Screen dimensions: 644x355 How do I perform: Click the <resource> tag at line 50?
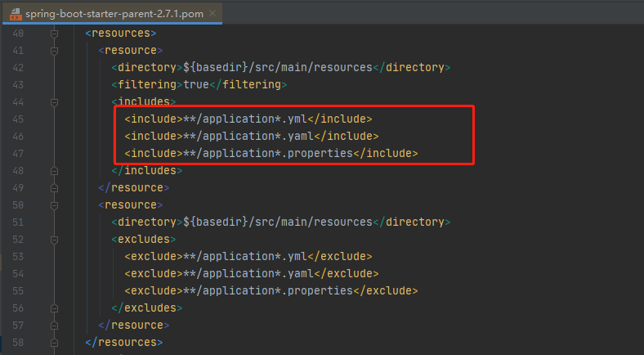pyautogui.click(x=131, y=205)
